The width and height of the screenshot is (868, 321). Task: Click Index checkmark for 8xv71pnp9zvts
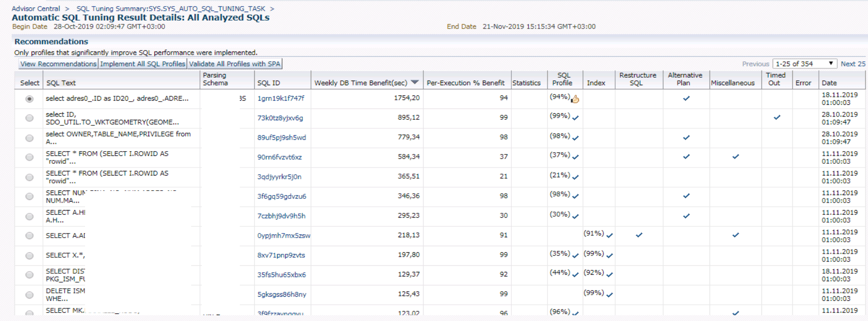click(x=610, y=255)
